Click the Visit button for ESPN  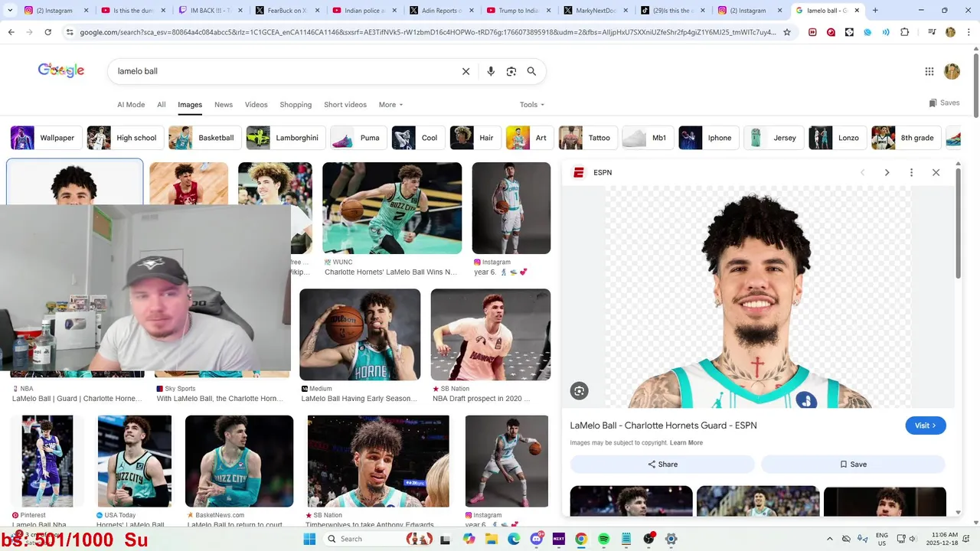[x=925, y=425]
